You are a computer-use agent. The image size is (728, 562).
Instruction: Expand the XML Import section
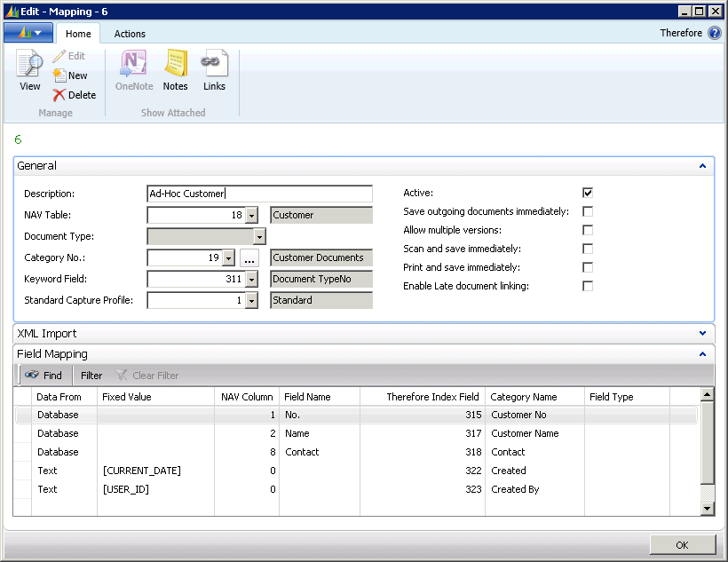702,334
